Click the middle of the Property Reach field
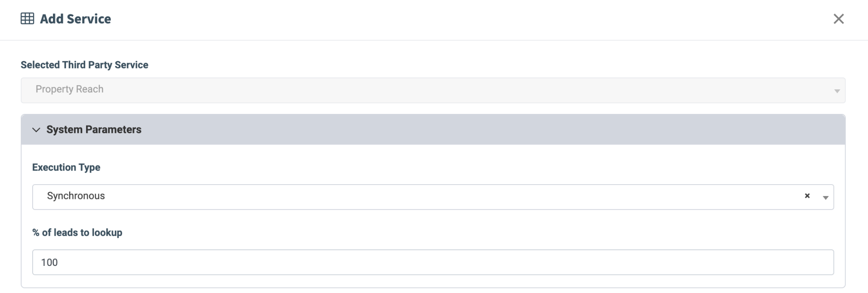Viewport: 868px width, 293px height. tap(433, 90)
